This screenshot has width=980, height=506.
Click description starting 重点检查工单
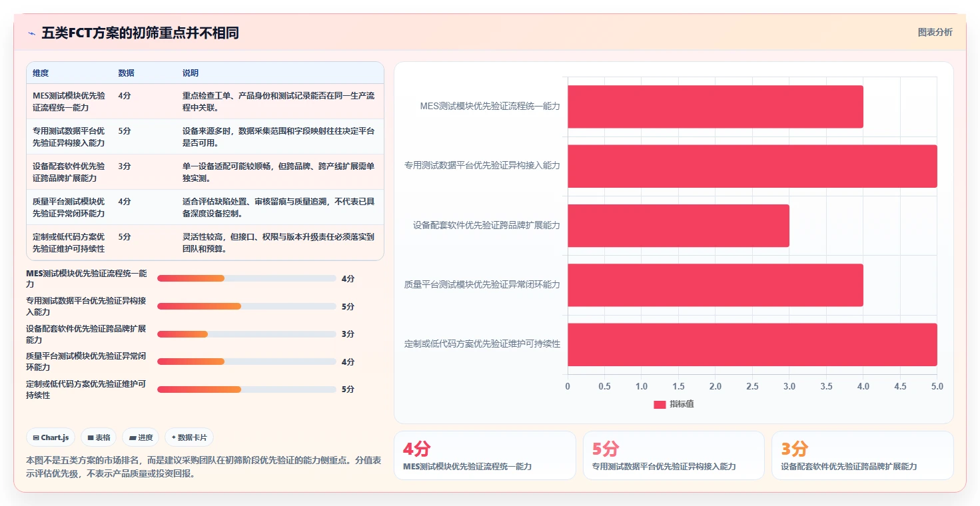pyautogui.click(x=278, y=102)
